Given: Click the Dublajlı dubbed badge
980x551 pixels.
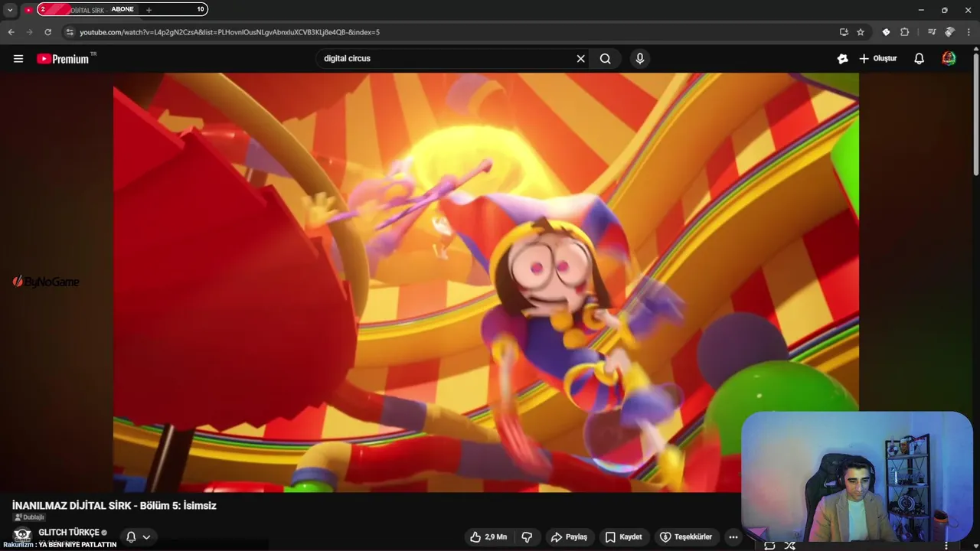Looking at the screenshot, I should tap(29, 517).
